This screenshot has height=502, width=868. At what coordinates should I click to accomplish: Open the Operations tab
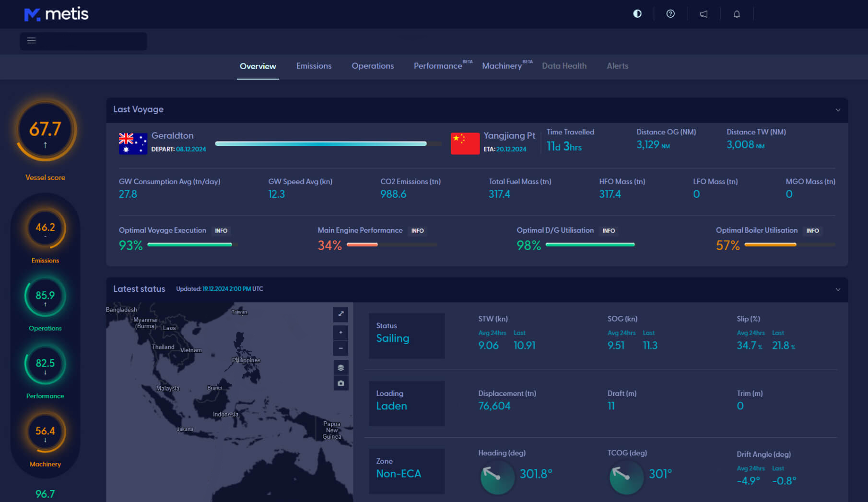[x=373, y=66]
